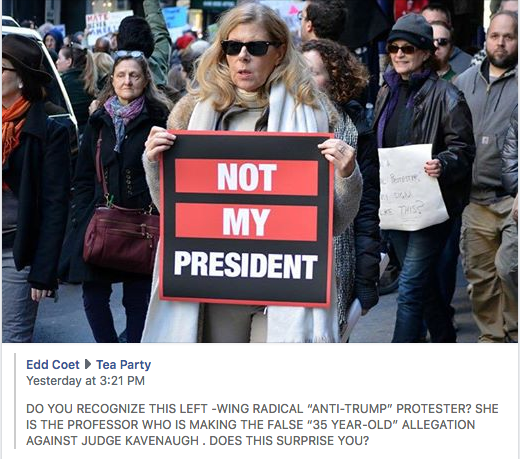Screen dimensions: 520x459
Task: Open the 'Yesterday at 3:21 PM' timestamp
Action: pos(86,381)
